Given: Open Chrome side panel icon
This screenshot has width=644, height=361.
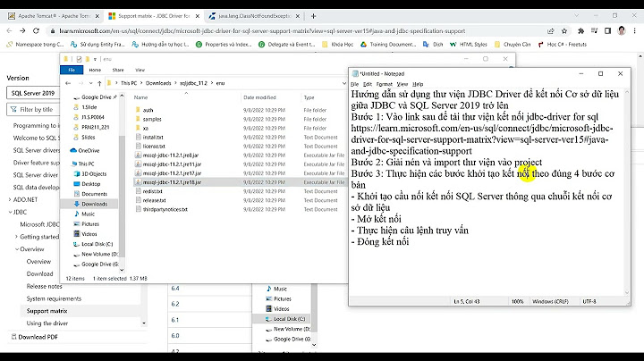Looking at the screenshot, I should [x=608, y=30].
